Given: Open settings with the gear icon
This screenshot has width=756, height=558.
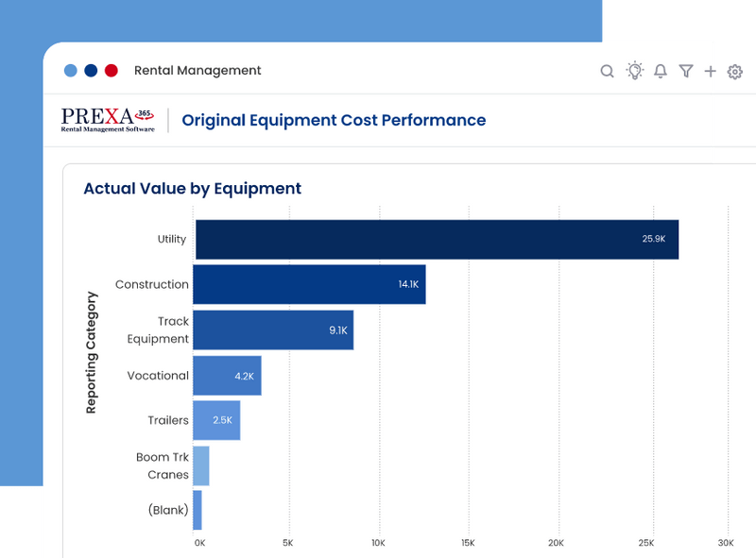Looking at the screenshot, I should tap(734, 71).
